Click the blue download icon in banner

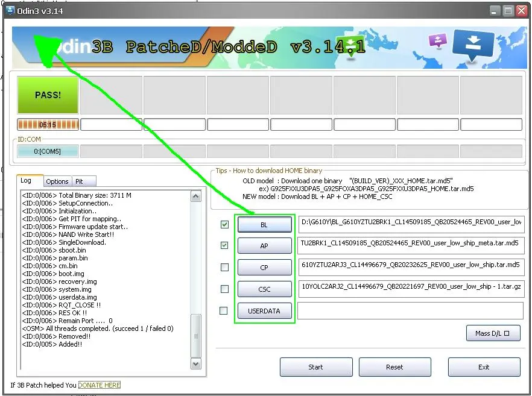(x=473, y=45)
